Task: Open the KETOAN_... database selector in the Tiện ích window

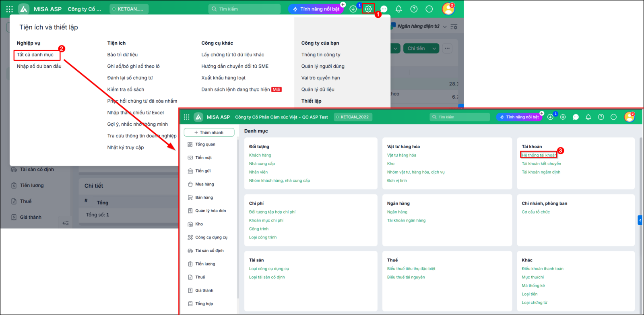Action: [x=129, y=9]
